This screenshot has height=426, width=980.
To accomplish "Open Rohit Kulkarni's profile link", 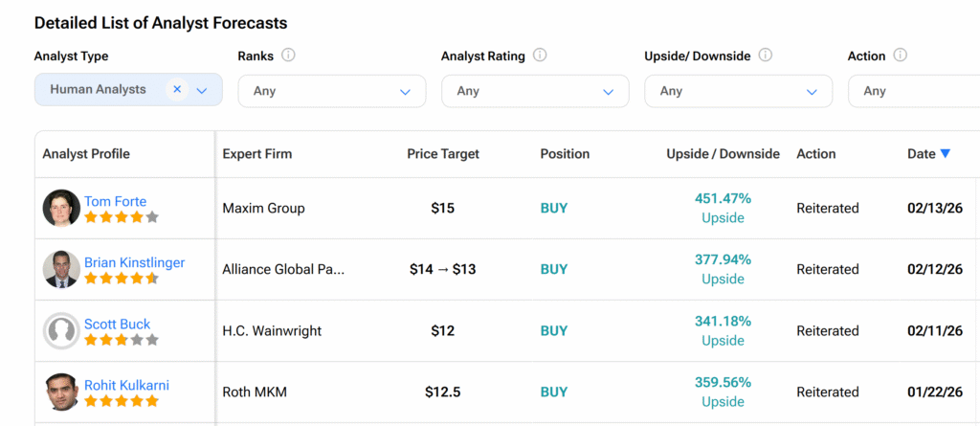I will [x=126, y=385].
